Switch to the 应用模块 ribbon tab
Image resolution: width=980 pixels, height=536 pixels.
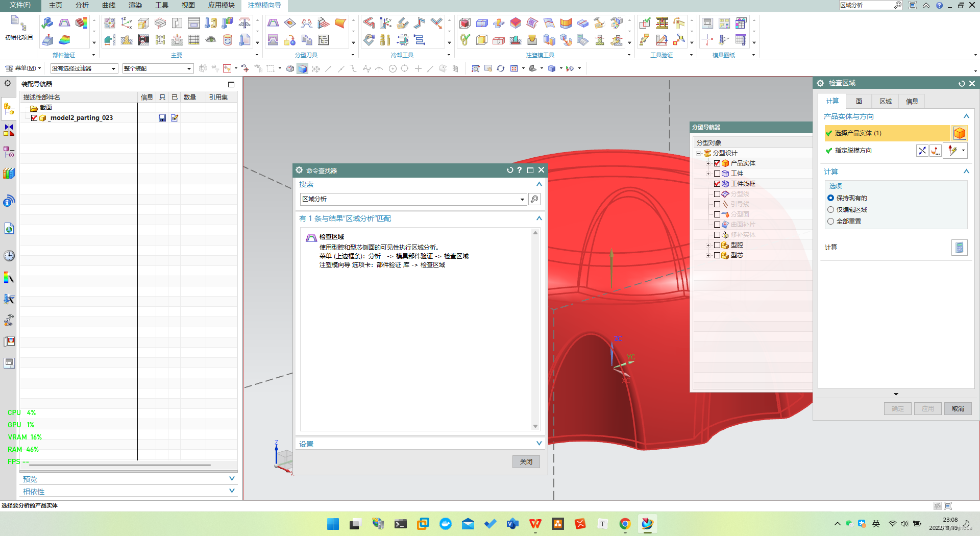point(221,5)
